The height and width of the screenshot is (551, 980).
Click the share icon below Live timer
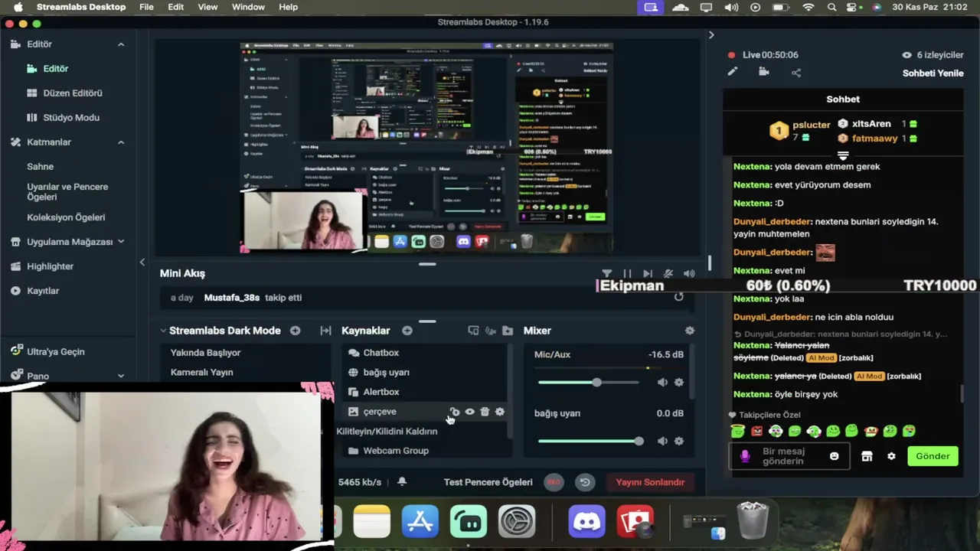(796, 73)
